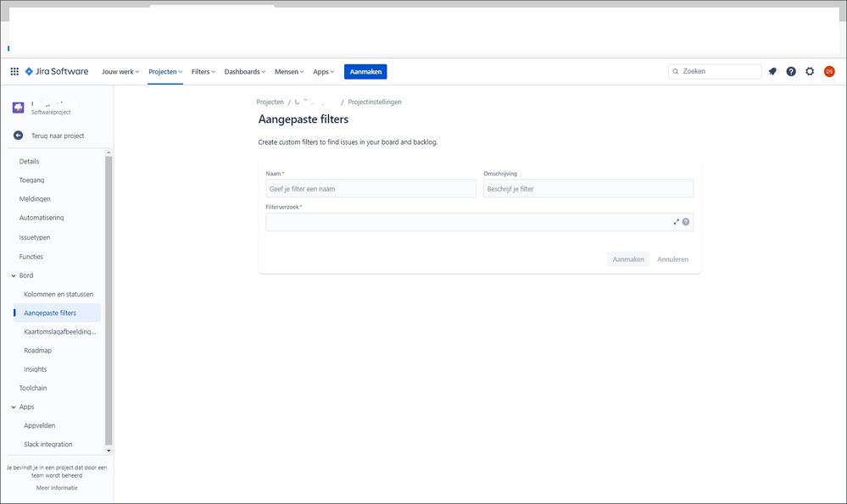Open the Filters dropdown menu
This screenshot has width=847, height=504.
point(203,71)
